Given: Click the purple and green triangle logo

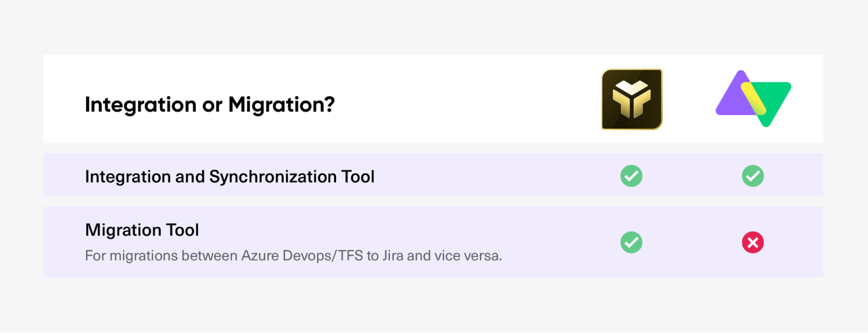Looking at the screenshot, I should tap(753, 99).
